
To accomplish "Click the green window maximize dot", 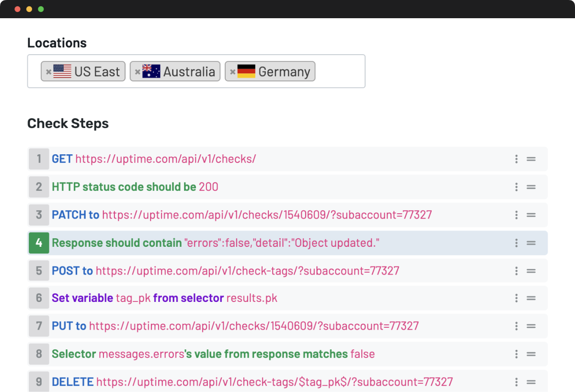I will coord(41,9).
